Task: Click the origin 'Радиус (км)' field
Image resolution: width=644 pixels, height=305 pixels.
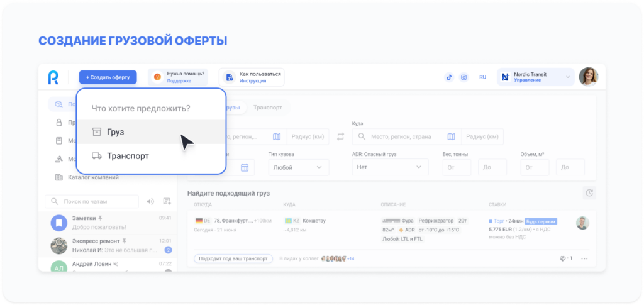Action: (308, 136)
